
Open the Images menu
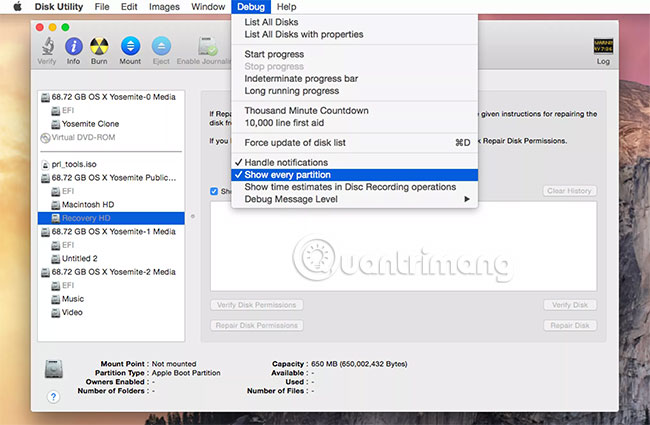[164, 7]
